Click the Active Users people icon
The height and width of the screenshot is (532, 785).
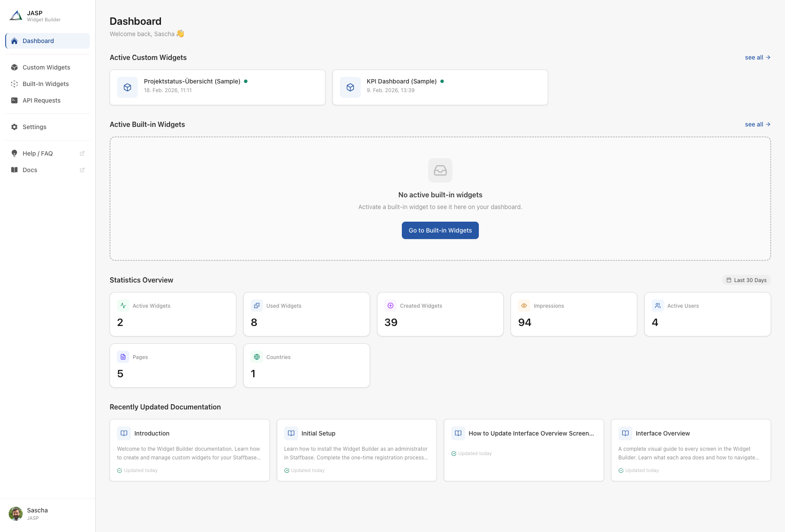click(658, 306)
